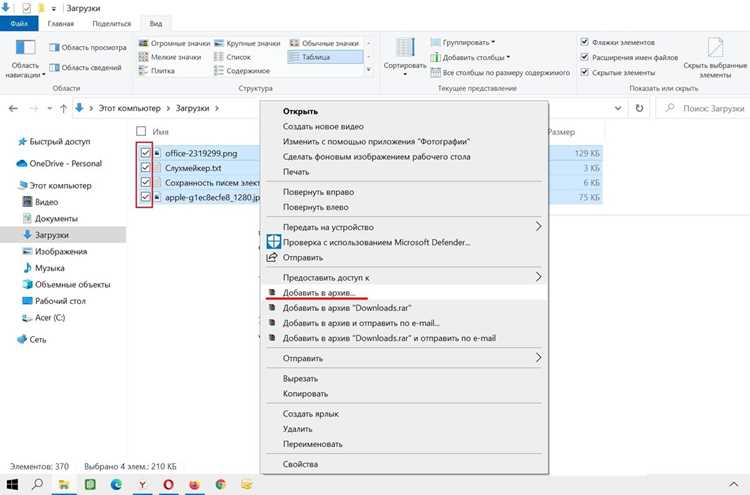The width and height of the screenshot is (750, 495).
Task: Uncheck the office-2319299.png file checkbox
Action: point(145,153)
